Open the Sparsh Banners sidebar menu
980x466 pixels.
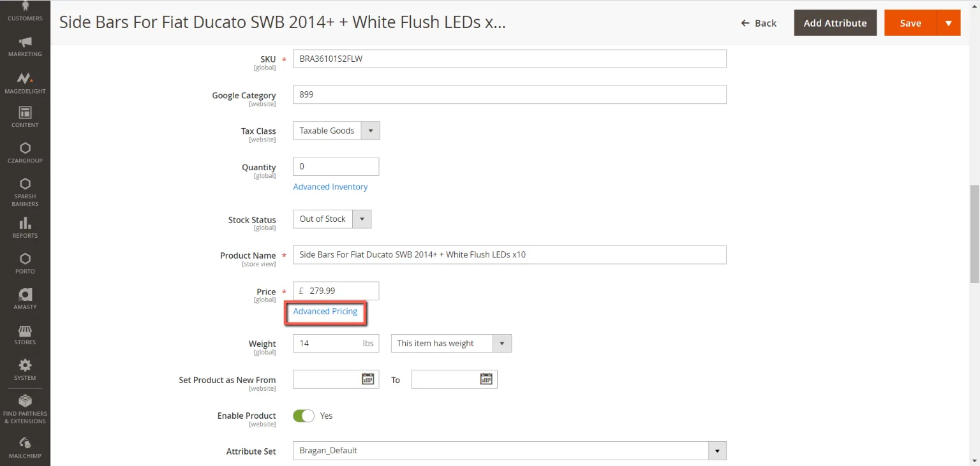[25, 192]
